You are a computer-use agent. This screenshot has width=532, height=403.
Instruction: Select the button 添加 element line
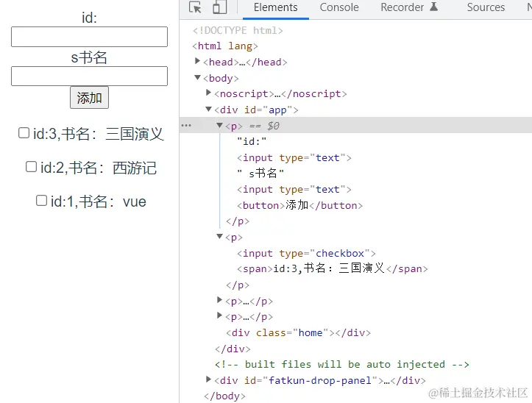[300, 205]
